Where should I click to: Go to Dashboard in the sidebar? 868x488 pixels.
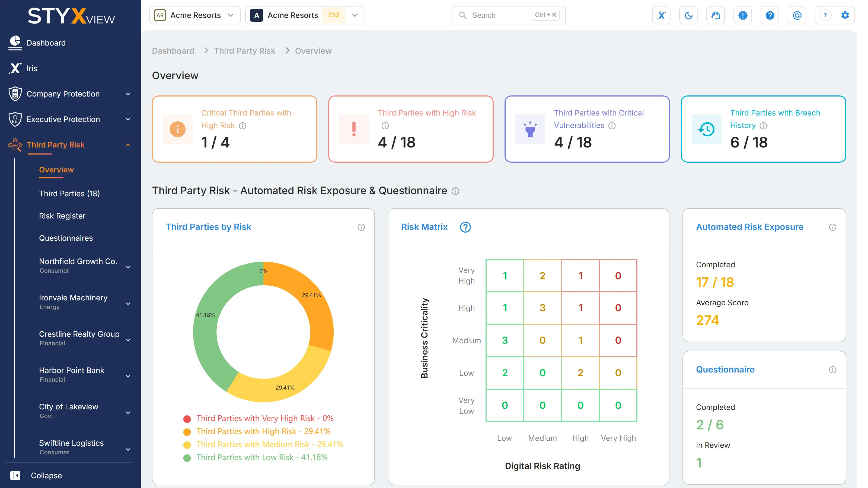pos(46,43)
